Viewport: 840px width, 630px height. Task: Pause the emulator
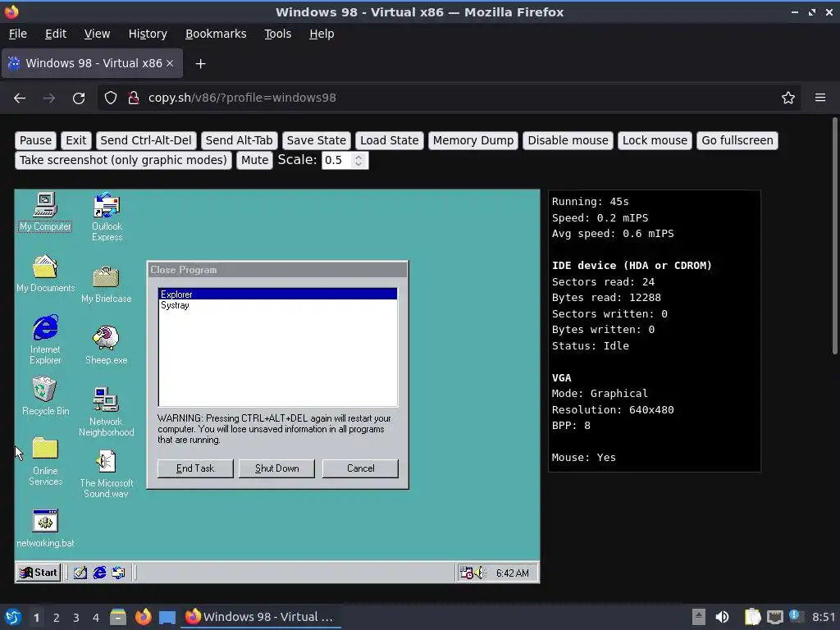tap(35, 140)
